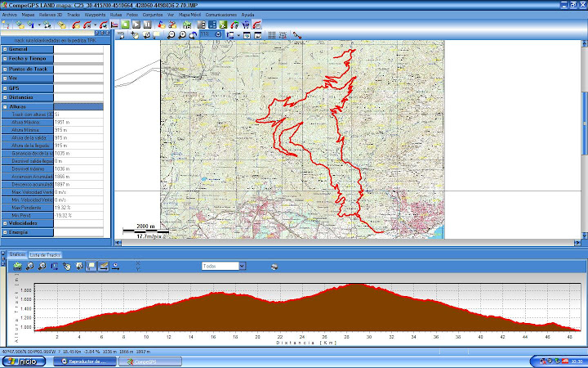
Task: Click the first magnifier in the graph toolbar
Action: 30,266
